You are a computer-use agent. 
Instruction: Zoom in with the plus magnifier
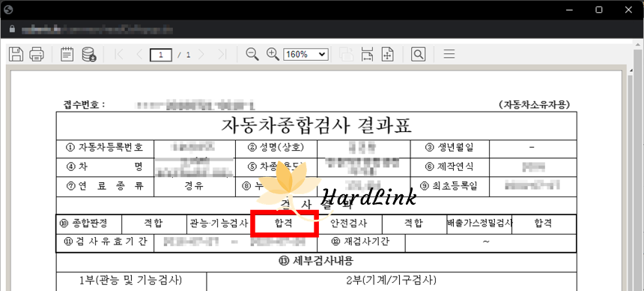coord(273,54)
